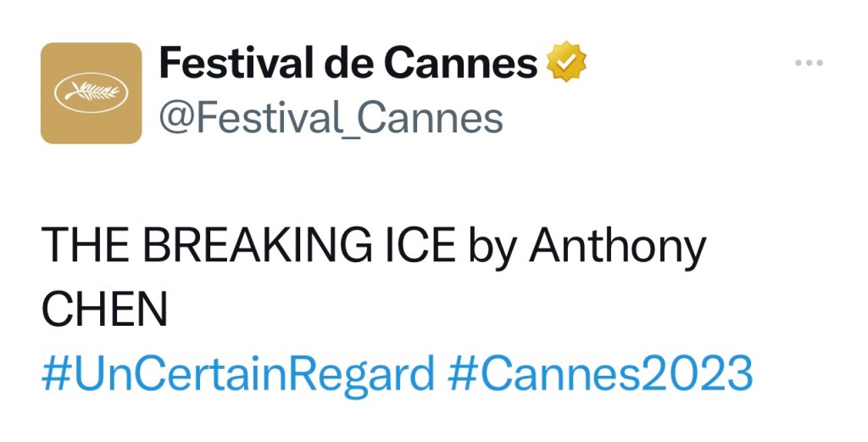868x442 pixels.
Task: Visit the @Festival_Cannes handle
Action: (331, 120)
